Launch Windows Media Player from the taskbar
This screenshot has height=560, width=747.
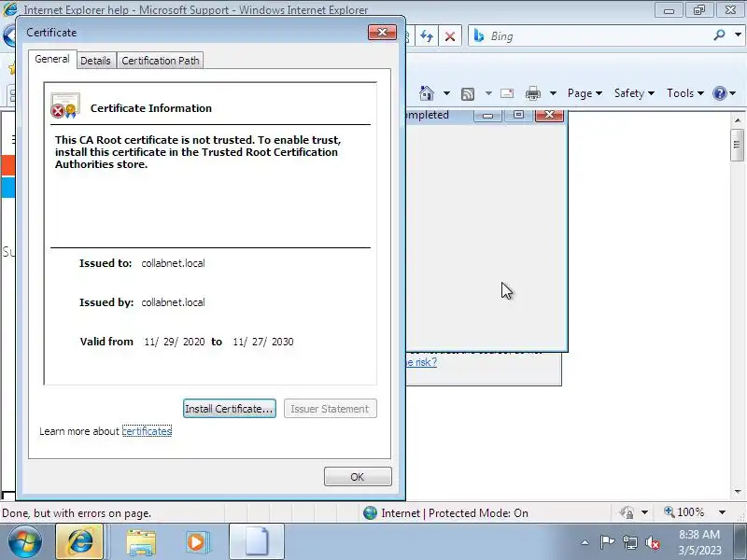click(197, 542)
